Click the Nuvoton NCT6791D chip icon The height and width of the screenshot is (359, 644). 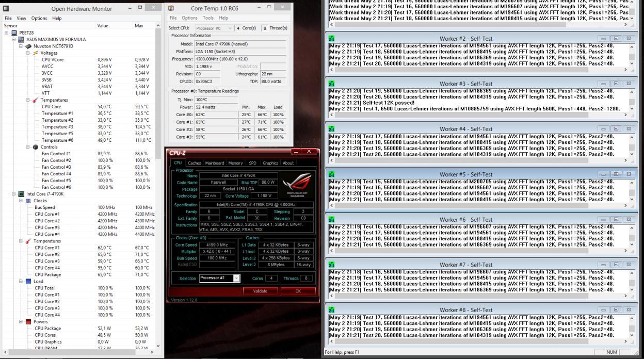point(28,46)
